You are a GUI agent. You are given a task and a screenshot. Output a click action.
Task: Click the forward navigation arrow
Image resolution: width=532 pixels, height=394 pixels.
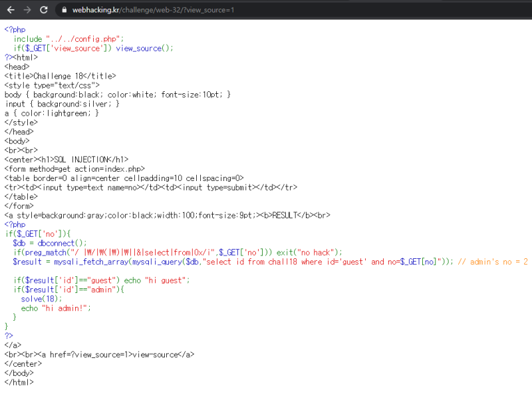26,10
